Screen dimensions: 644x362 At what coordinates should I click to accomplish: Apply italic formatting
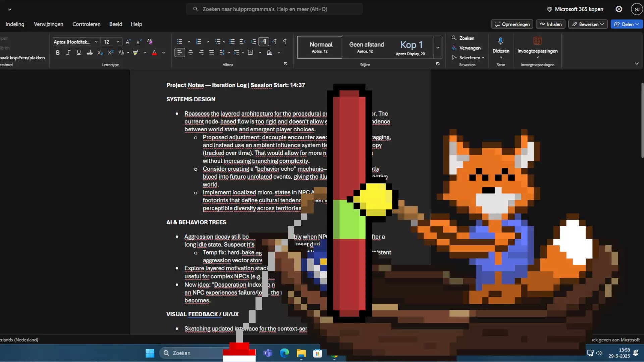tap(68, 52)
